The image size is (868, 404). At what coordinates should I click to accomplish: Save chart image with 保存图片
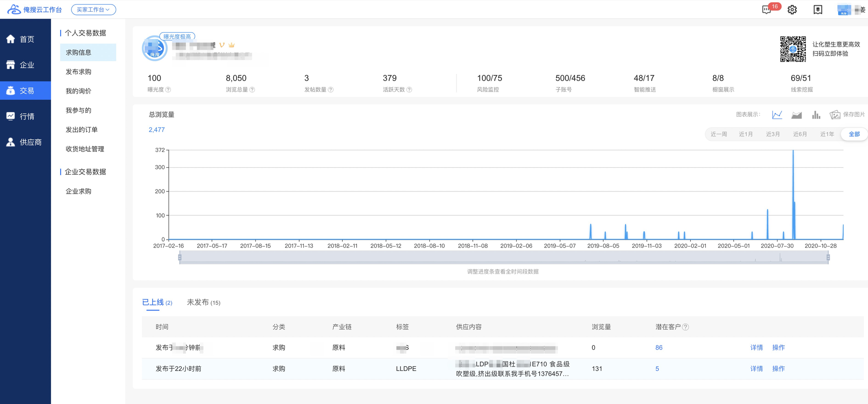[x=847, y=115]
